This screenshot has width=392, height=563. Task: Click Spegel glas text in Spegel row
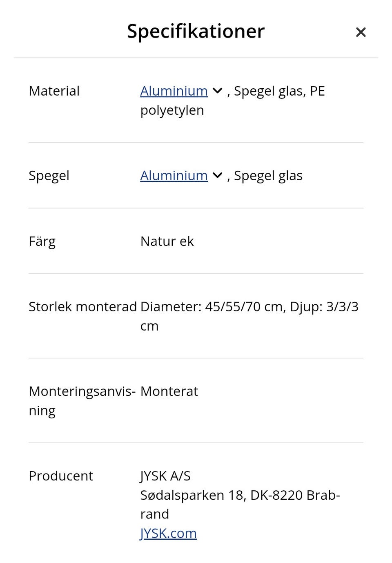click(268, 176)
